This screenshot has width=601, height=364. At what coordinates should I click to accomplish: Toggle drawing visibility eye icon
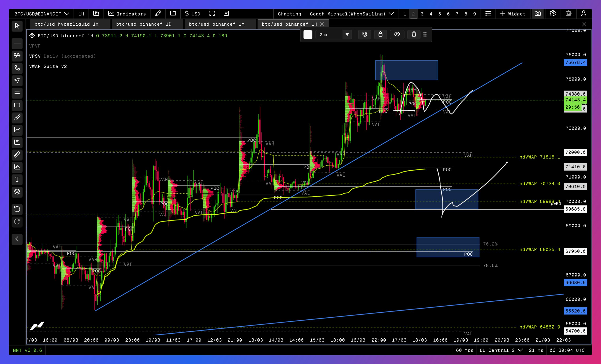397,34
